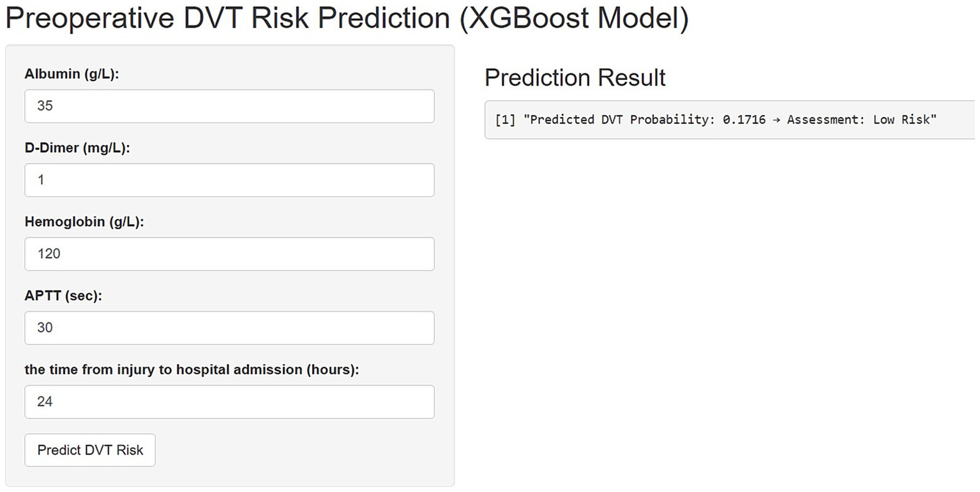The width and height of the screenshot is (980, 492).
Task: Click the time from injury to admission label
Action: tap(192, 369)
